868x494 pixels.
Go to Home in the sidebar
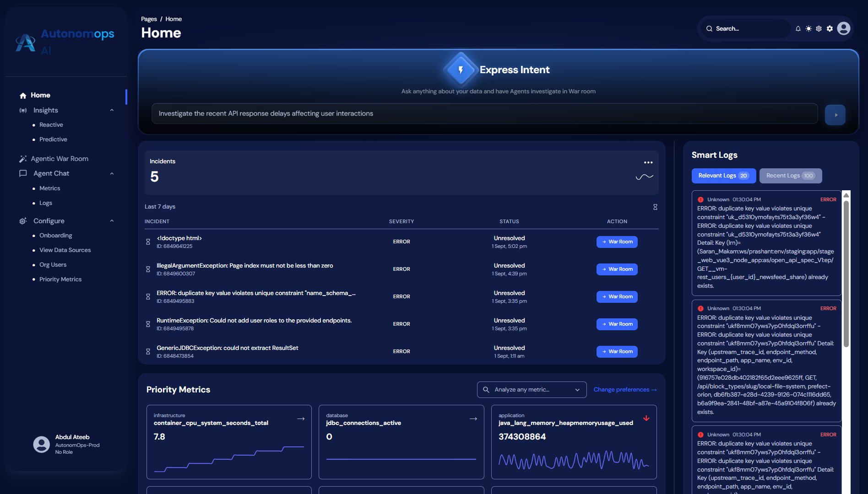(x=40, y=95)
